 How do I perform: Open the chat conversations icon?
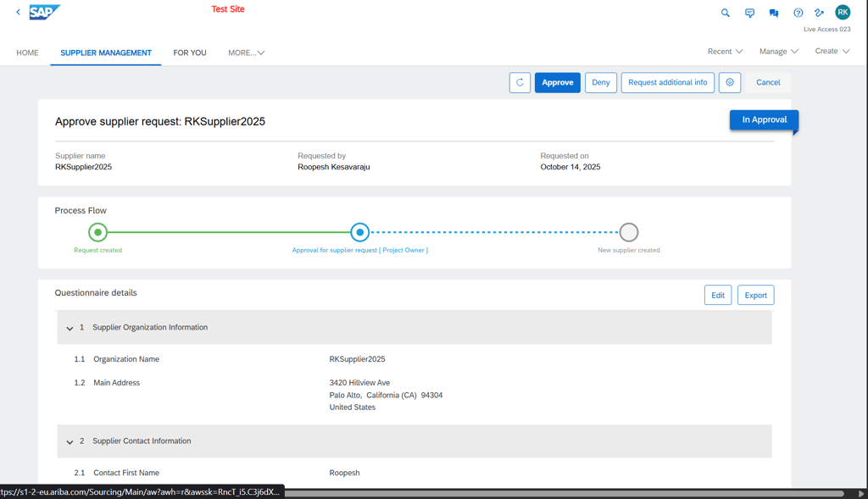click(774, 13)
